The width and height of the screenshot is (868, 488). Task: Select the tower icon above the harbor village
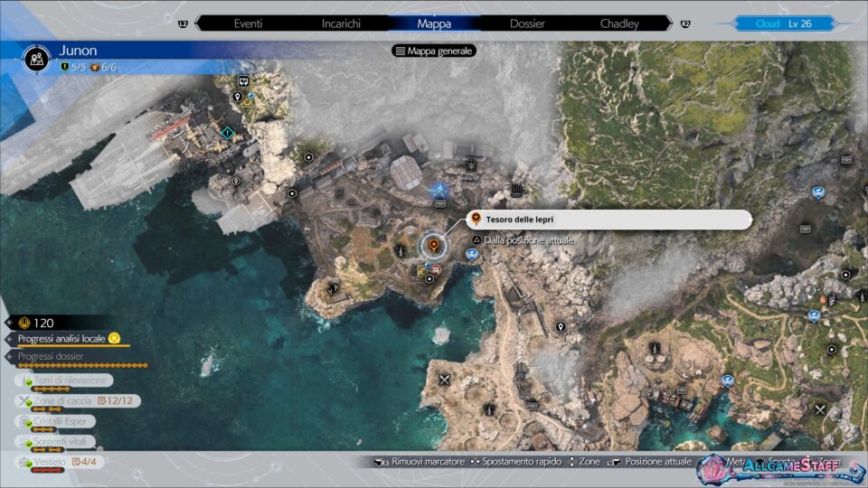655,349
